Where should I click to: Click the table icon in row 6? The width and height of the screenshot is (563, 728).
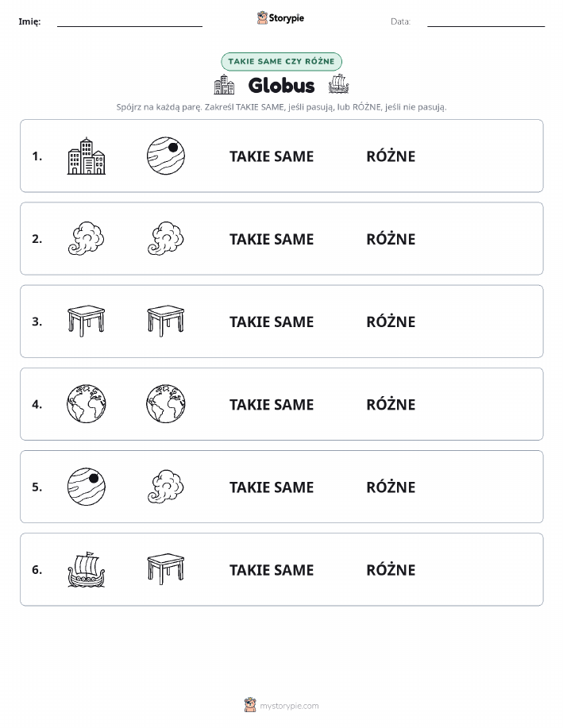166,569
